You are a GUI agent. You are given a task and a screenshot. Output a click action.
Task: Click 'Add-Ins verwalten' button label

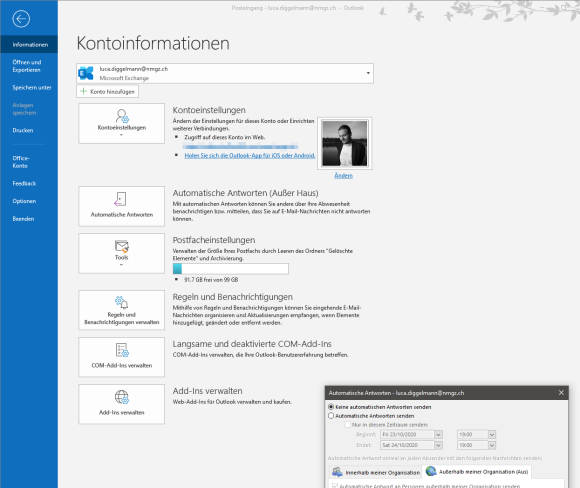(x=122, y=412)
